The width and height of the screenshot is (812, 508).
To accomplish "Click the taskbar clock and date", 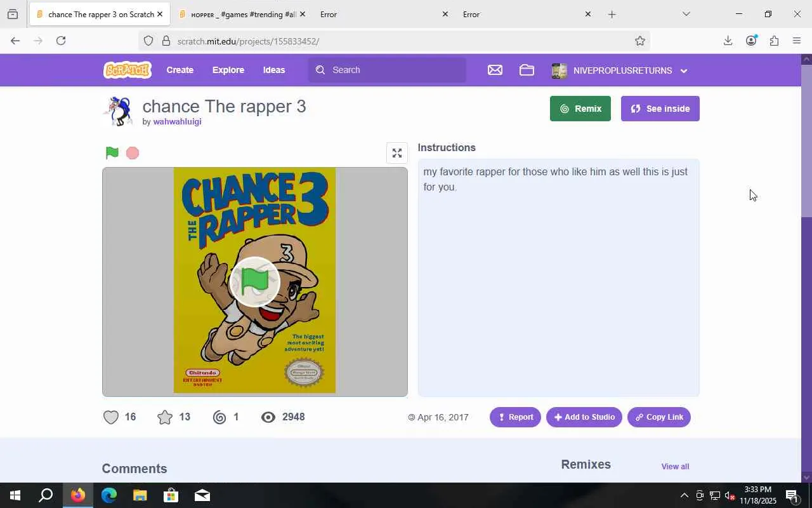I will coord(757,495).
